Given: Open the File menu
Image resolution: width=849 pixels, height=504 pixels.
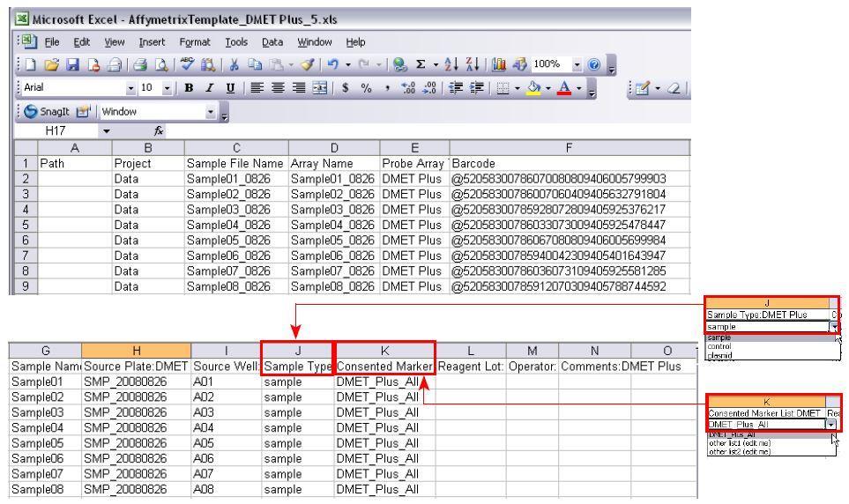Looking at the screenshot, I should [x=52, y=42].
